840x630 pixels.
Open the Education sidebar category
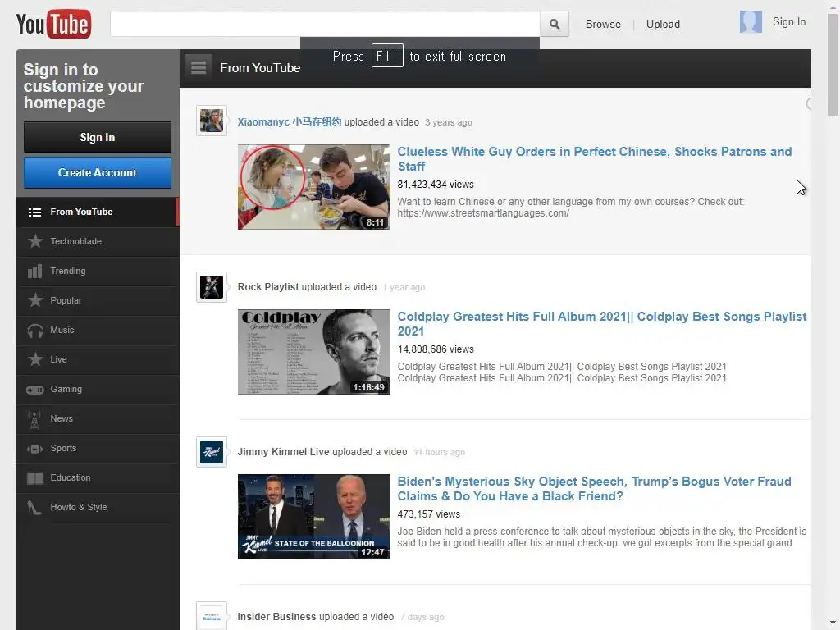(98, 477)
